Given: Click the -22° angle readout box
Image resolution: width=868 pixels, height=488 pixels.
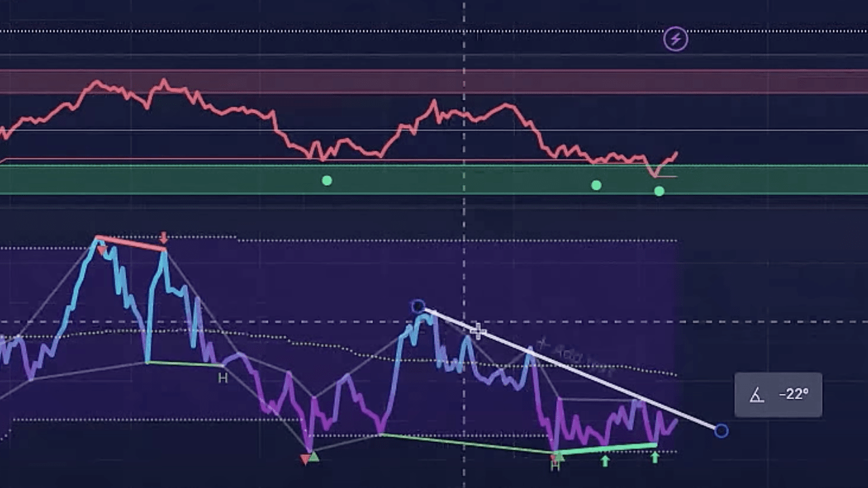Looking at the screenshot, I should click(x=778, y=395).
